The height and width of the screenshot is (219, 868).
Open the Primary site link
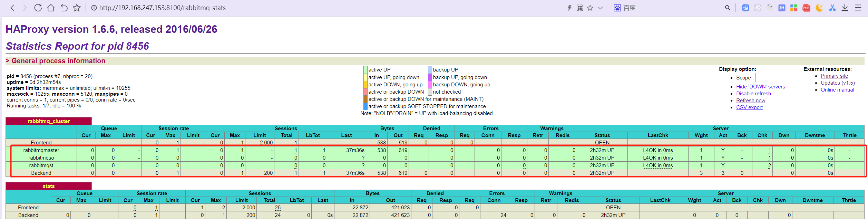834,76
